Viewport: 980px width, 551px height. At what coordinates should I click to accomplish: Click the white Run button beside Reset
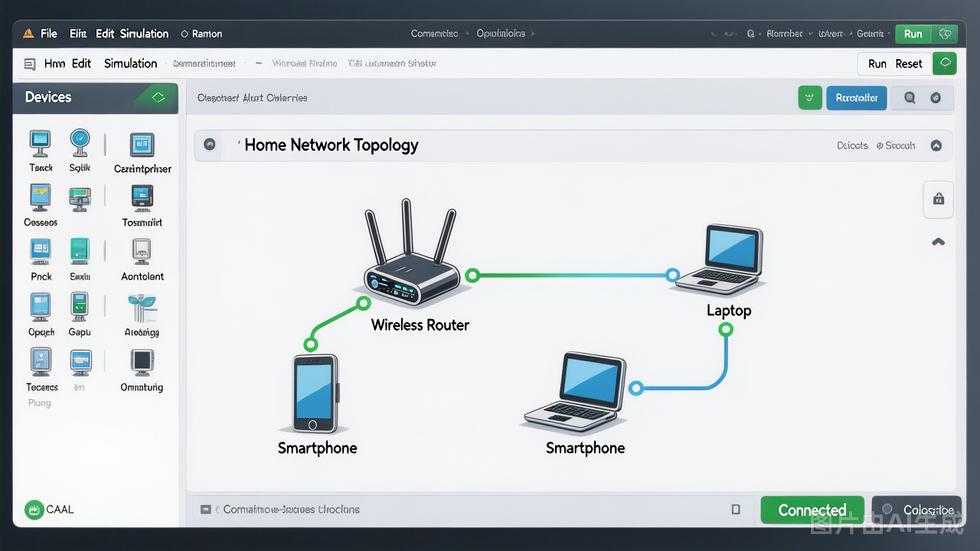[x=877, y=64]
